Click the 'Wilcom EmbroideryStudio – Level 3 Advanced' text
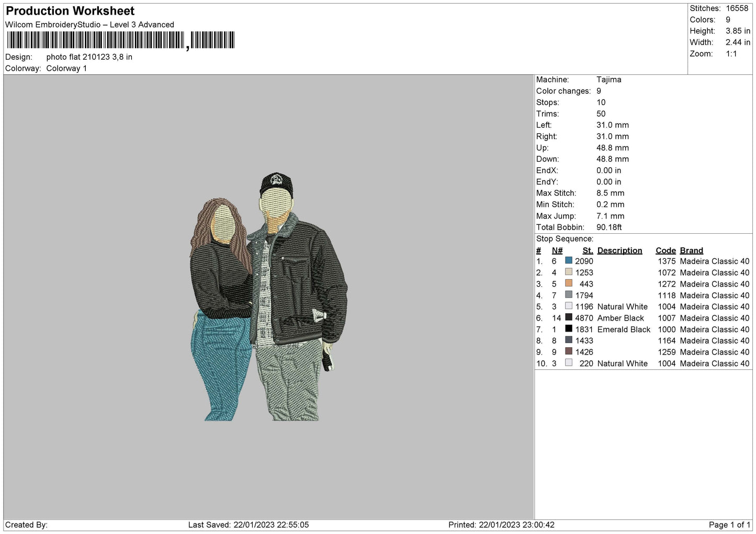 (x=89, y=25)
